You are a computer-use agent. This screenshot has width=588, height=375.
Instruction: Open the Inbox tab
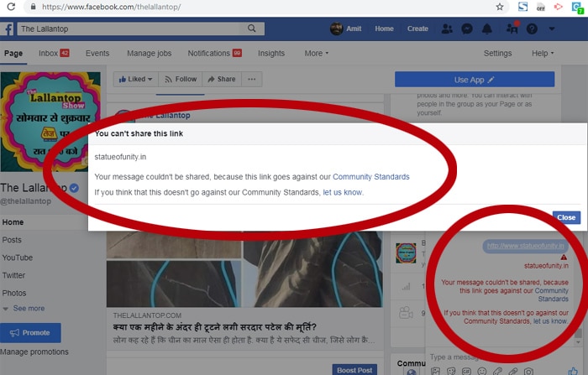(x=54, y=53)
